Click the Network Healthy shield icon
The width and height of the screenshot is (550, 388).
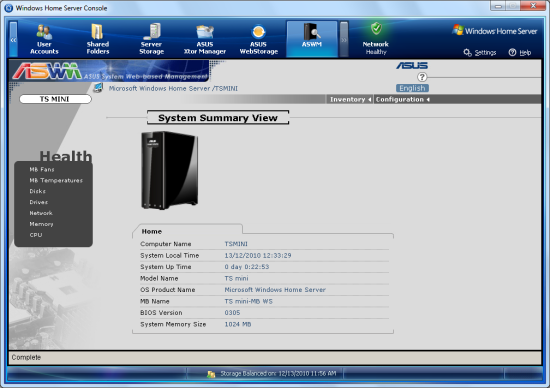tap(376, 29)
